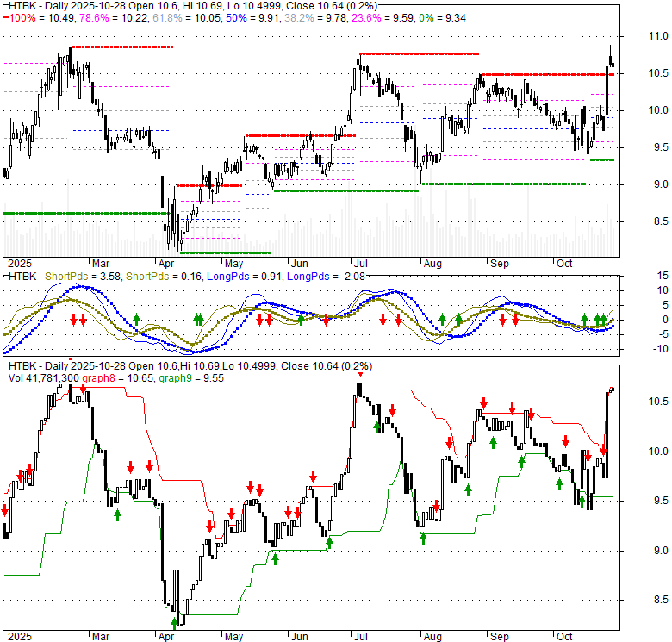Screen dimensions: 672x642
Task: Click 'Mar' on the bottom chart date axis
Action: pos(101,637)
